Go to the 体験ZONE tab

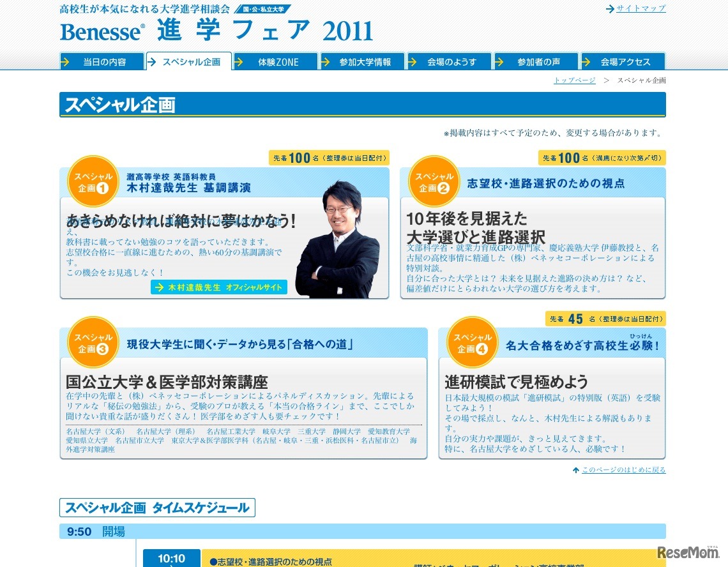(x=275, y=61)
